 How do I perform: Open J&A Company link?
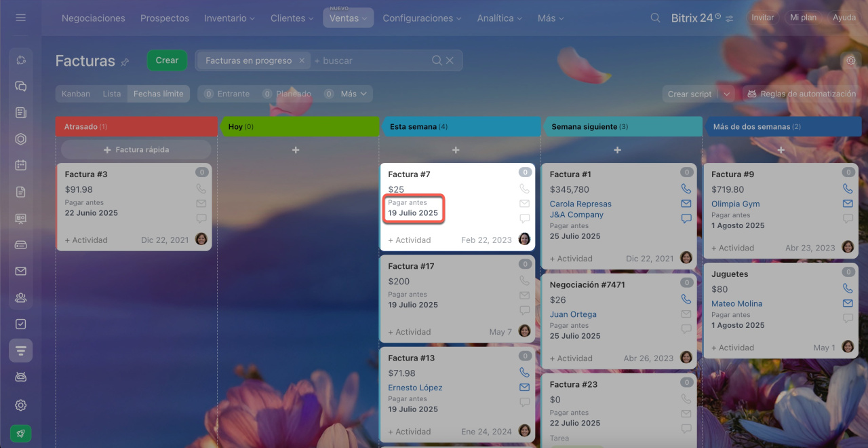tap(576, 214)
